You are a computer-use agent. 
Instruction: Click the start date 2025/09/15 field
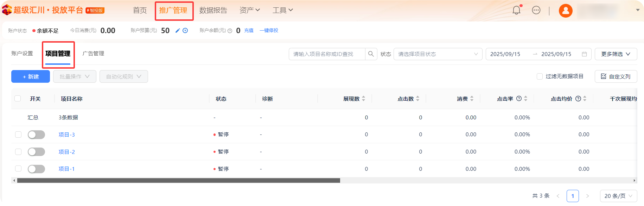point(505,54)
